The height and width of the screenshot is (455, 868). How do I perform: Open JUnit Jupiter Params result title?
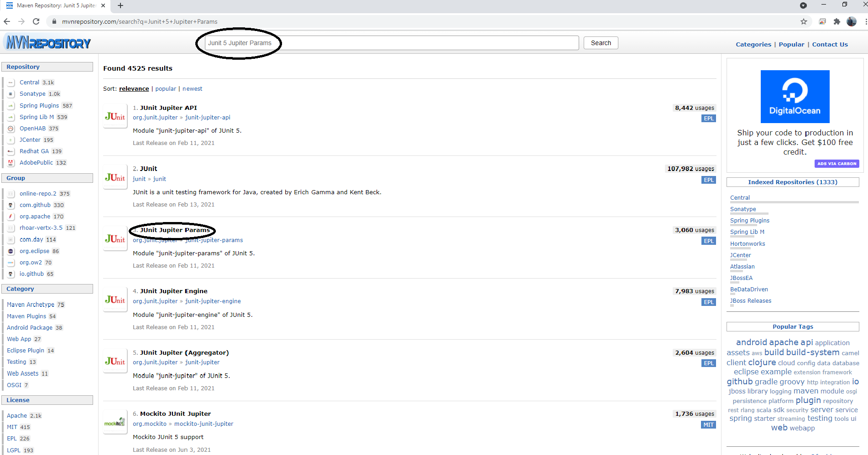[175, 230]
